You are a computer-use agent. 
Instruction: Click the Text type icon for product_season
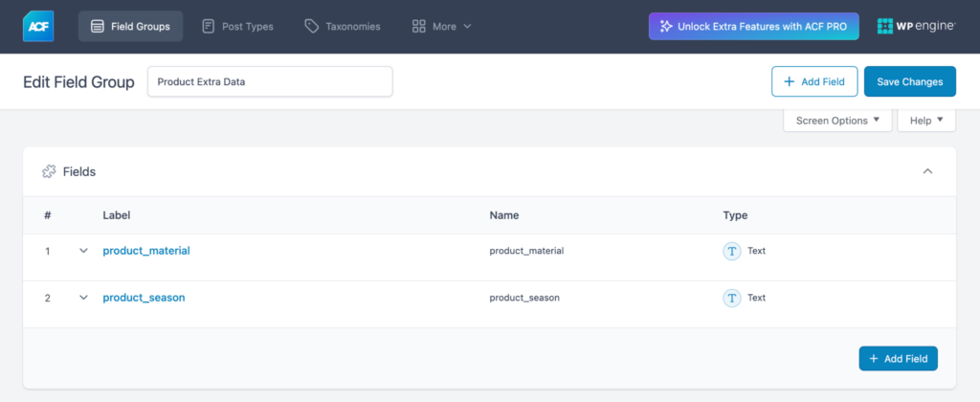[732, 298]
